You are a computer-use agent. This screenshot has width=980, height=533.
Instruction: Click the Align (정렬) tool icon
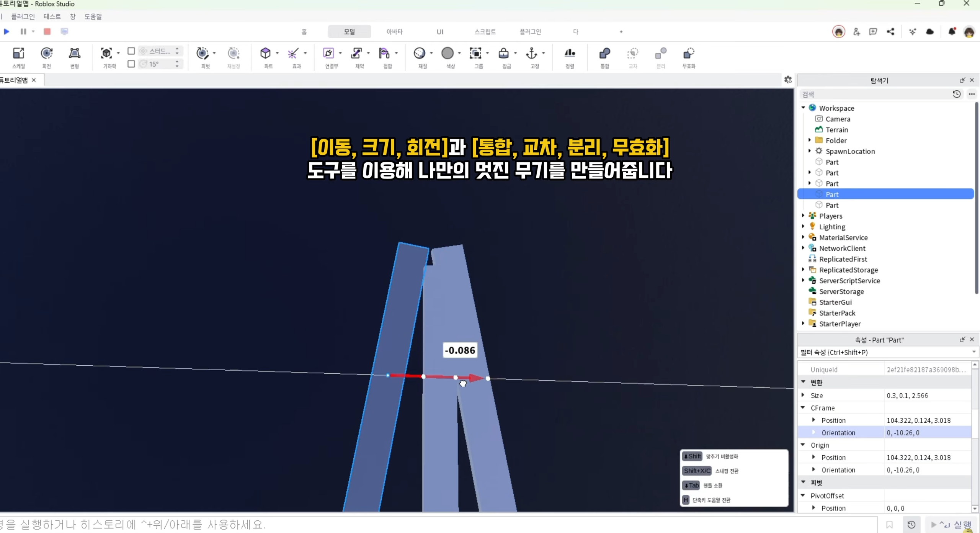click(x=570, y=53)
